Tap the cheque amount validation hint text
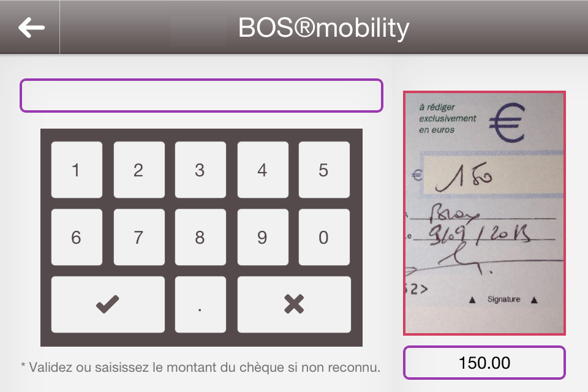The width and height of the screenshot is (588, 392). (x=200, y=367)
